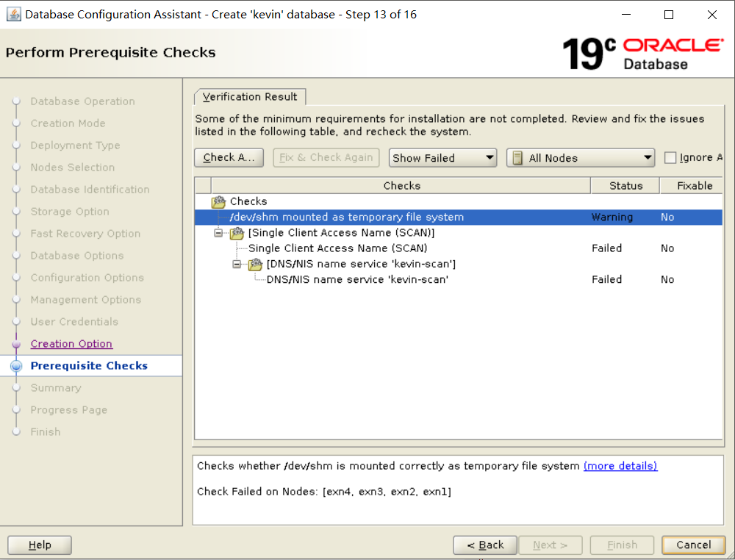Open the All Nodes dropdown
735x560 pixels.
point(581,158)
